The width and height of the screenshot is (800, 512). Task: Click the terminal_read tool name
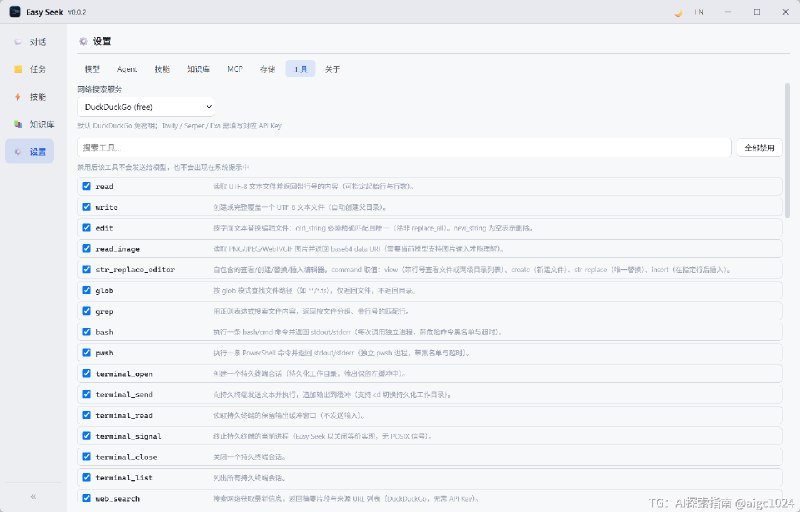point(124,415)
